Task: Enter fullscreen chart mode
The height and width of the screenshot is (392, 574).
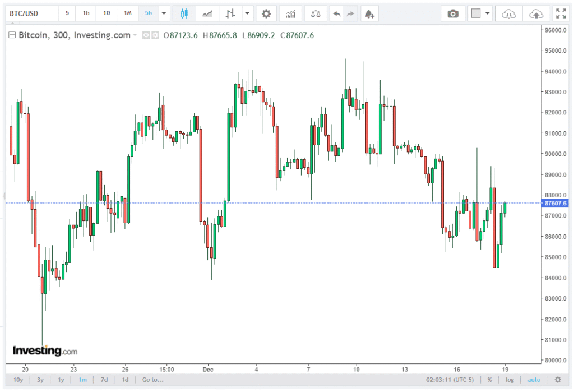Action: click(560, 13)
